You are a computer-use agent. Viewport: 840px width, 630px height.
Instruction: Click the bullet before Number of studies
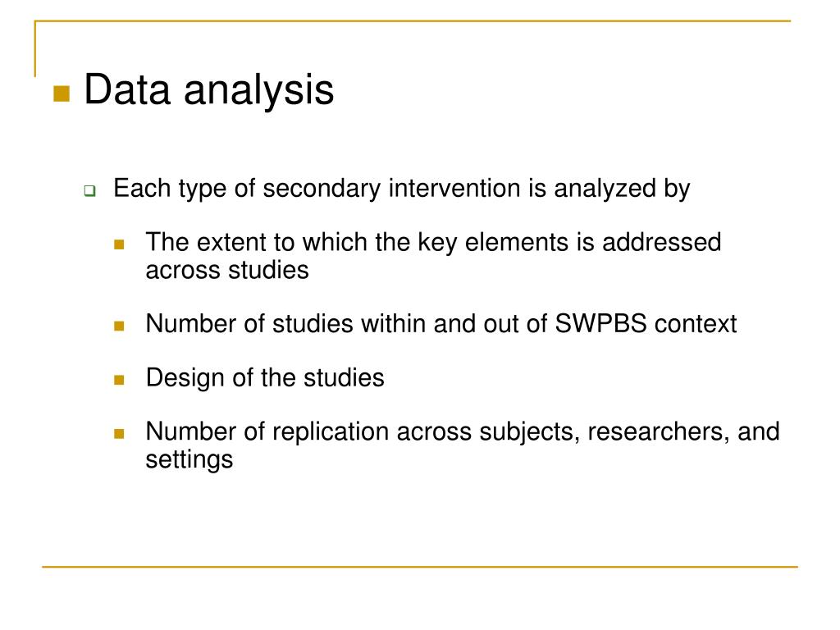tap(119, 326)
